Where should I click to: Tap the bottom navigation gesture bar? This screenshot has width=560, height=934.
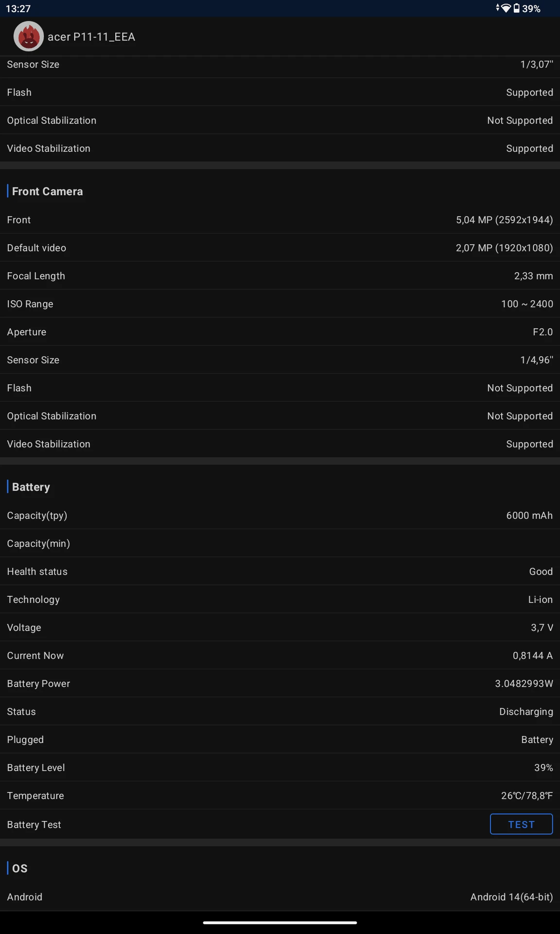(x=280, y=922)
